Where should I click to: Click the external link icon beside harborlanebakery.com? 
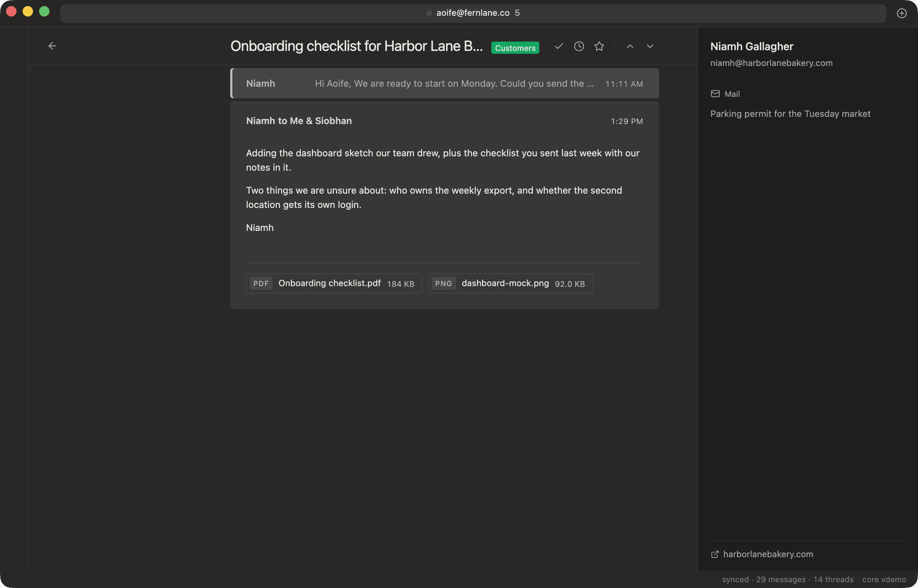pyautogui.click(x=715, y=554)
